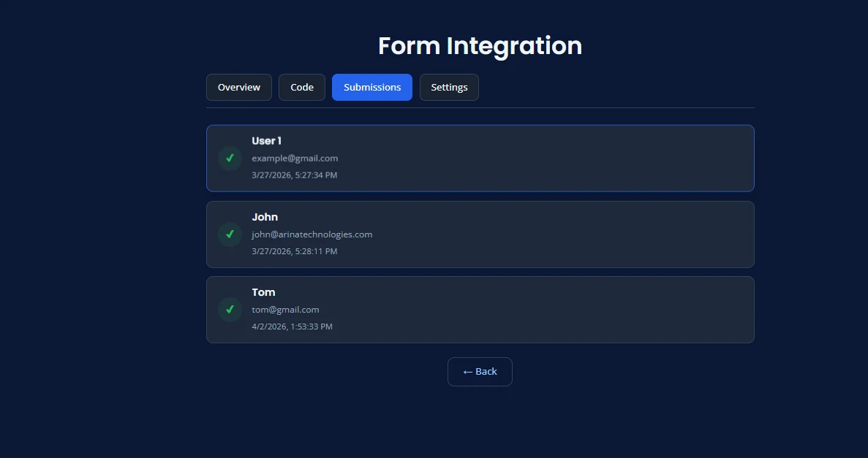Open the Code tab
The height and width of the screenshot is (458, 868).
[301, 87]
